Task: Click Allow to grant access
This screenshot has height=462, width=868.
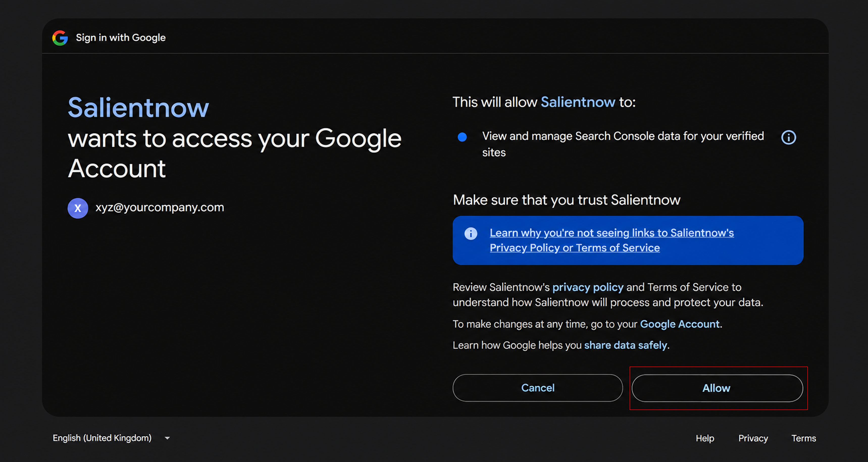Action: point(717,388)
